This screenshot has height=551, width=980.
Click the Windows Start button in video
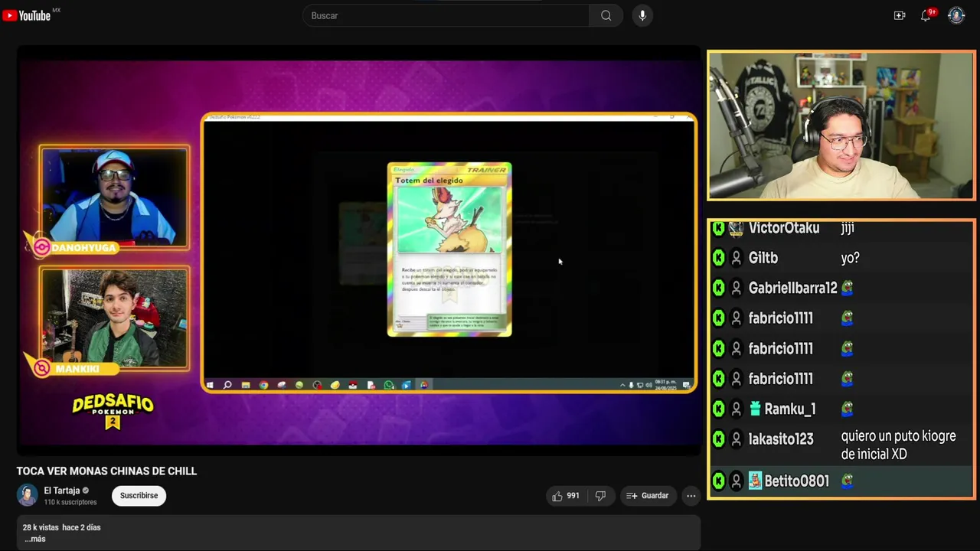pyautogui.click(x=210, y=385)
